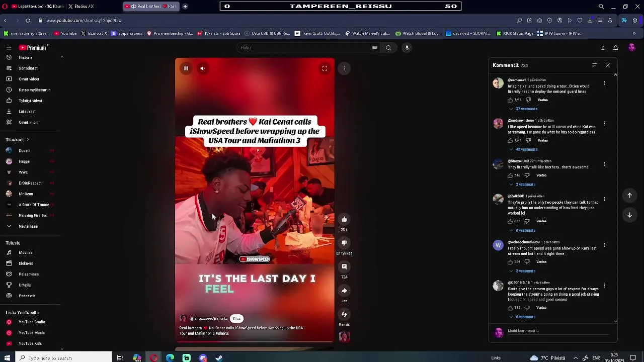The height and width of the screenshot is (362, 644).
Task: Open Steam from the Windows taskbar
Action: tap(219, 358)
